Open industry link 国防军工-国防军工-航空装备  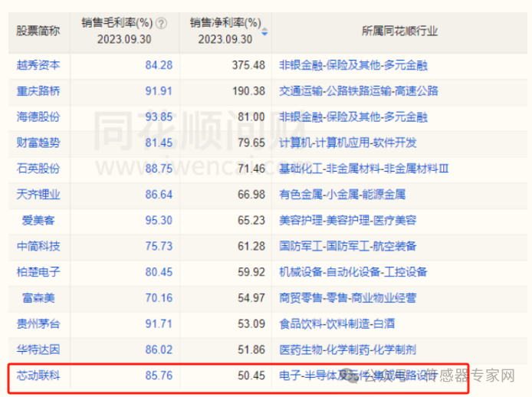click(x=348, y=246)
